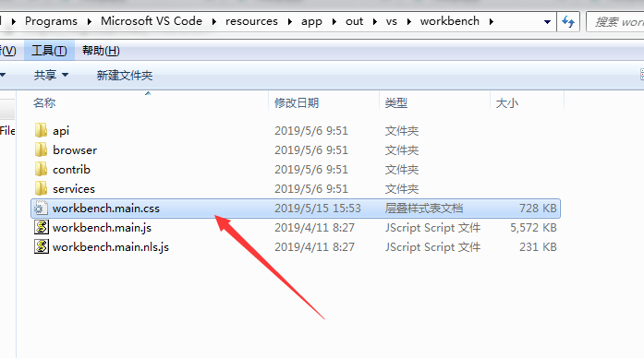Expand the arrow after resources in path
Viewport: 644px width, 358px height.
coord(290,22)
